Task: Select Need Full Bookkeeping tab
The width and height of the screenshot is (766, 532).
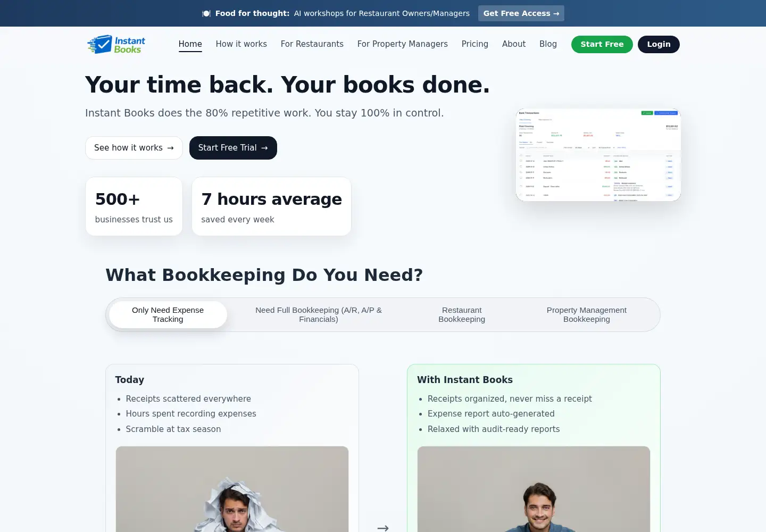Action: (x=318, y=314)
